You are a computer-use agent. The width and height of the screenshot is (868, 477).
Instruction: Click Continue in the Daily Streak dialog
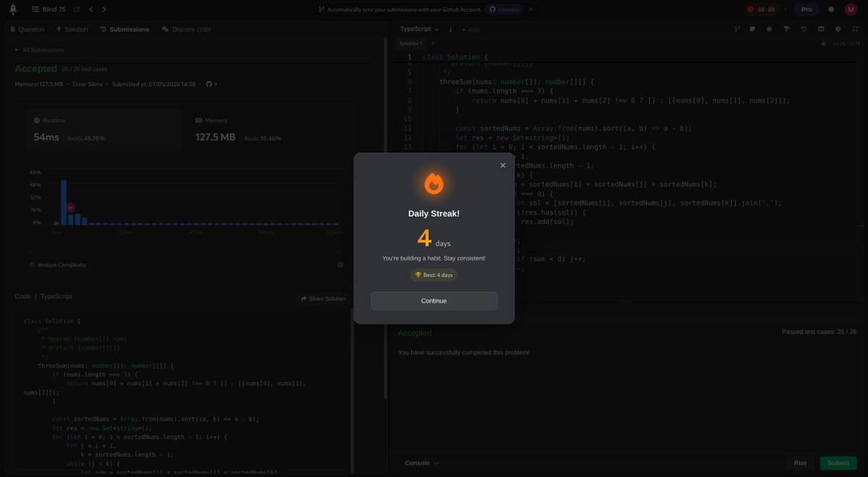[434, 301]
